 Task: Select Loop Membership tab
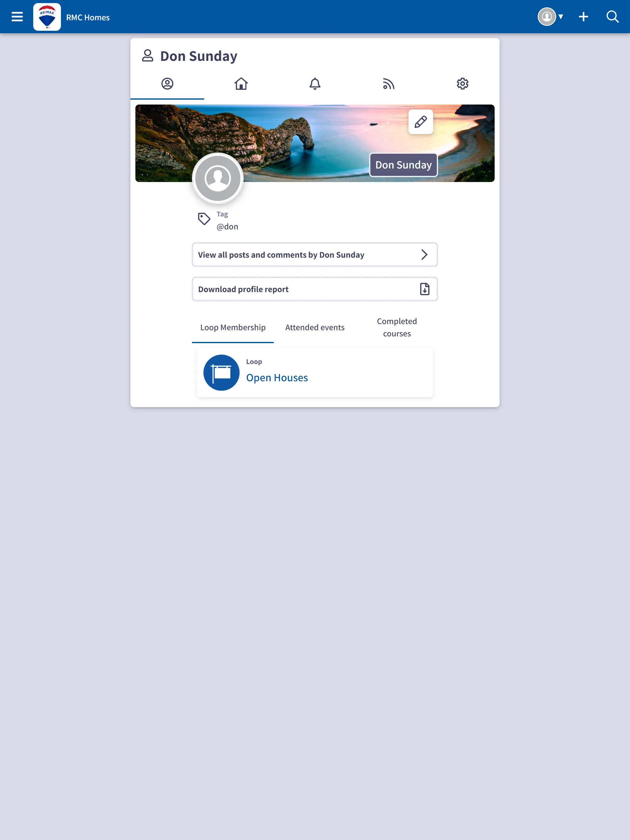(233, 327)
